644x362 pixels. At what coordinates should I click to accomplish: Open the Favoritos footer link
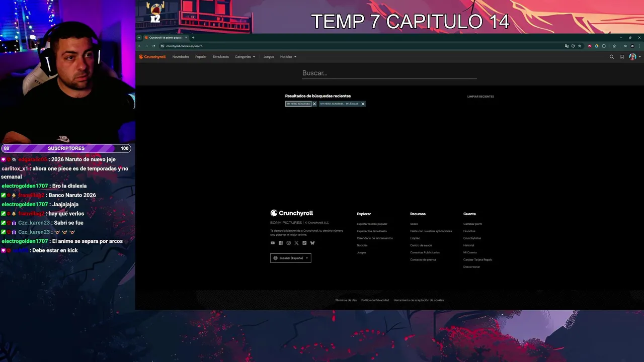pyautogui.click(x=469, y=231)
